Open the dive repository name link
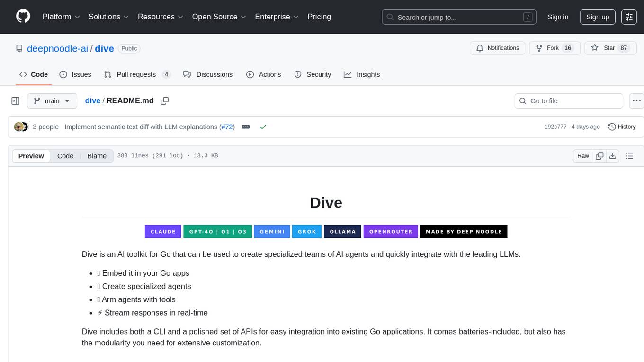 (x=104, y=48)
